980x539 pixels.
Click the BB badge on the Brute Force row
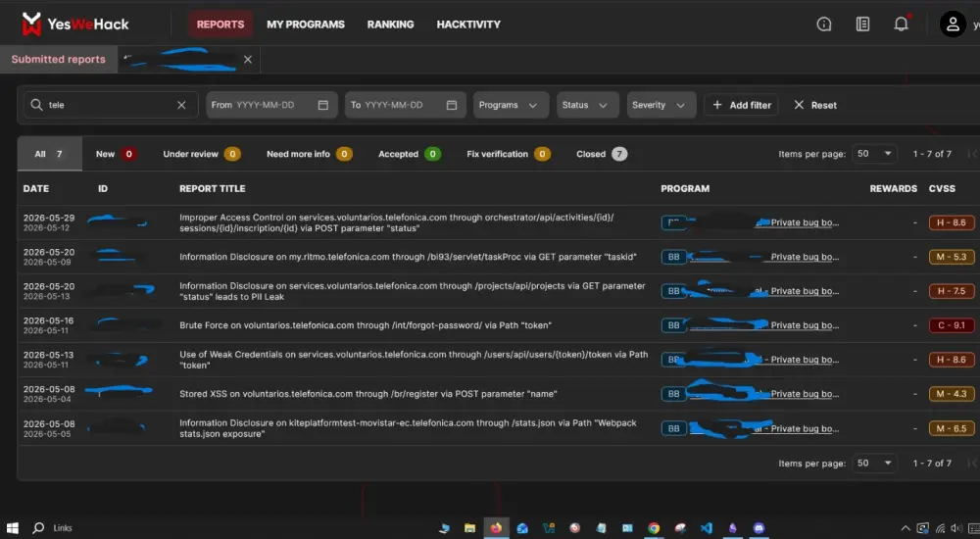click(674, 325)
